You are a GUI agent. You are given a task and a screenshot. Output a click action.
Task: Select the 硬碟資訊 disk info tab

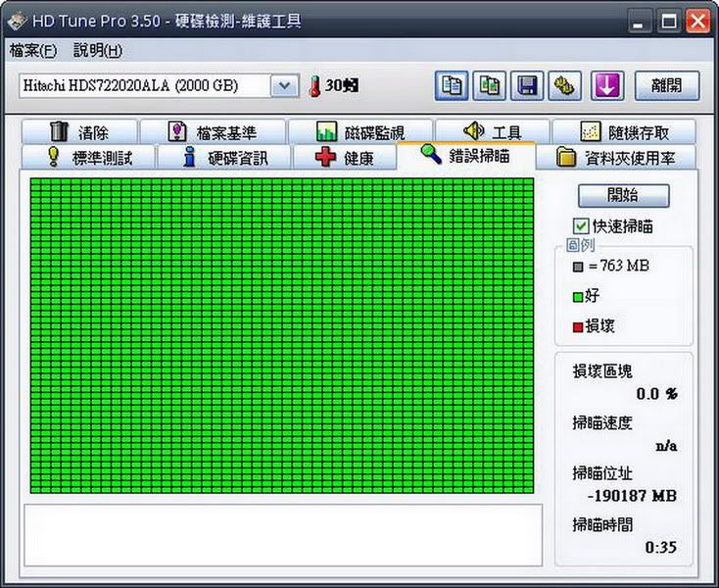[x=223, y=158]
